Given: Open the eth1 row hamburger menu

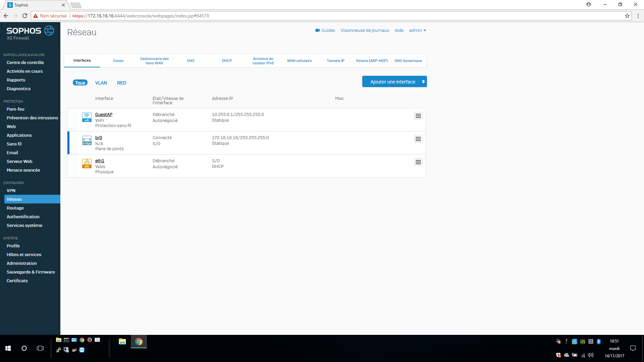Looking at the screenshot, I should pos(418,162).
